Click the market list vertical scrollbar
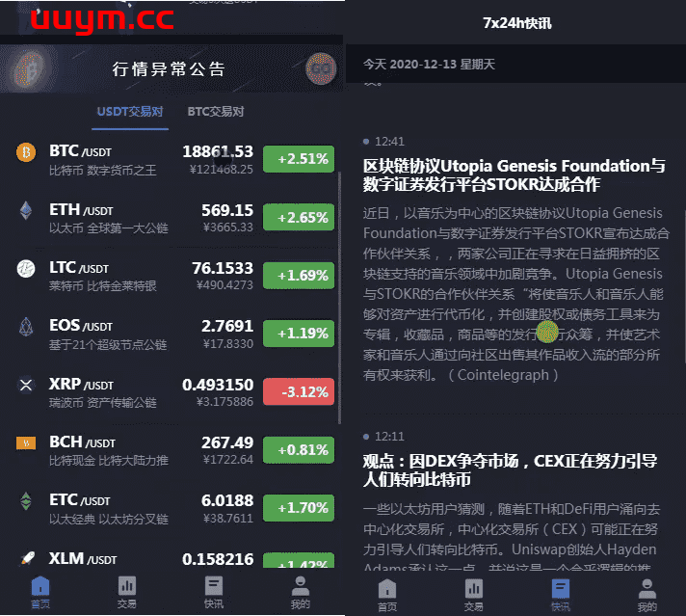This screenshot has height=616, width=686. (x=338, y=289)
